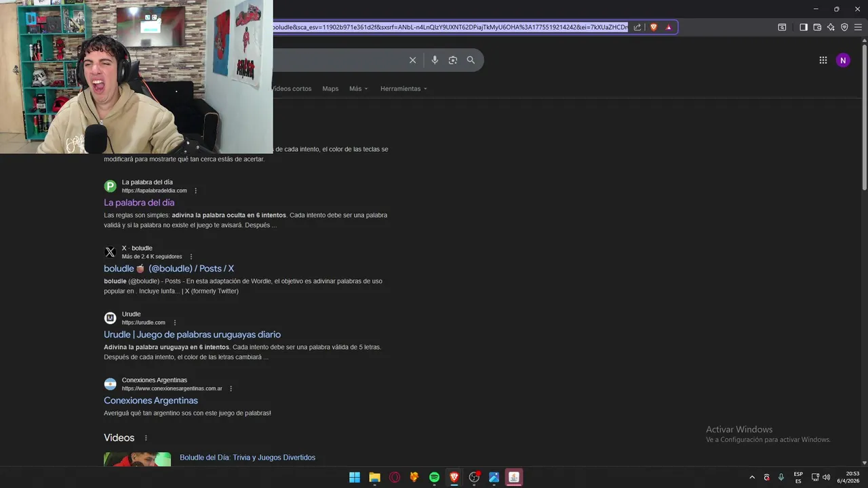Open the Conexiones Argentinas result title
Screen dimensions: 868x488
tap(151, 401)
